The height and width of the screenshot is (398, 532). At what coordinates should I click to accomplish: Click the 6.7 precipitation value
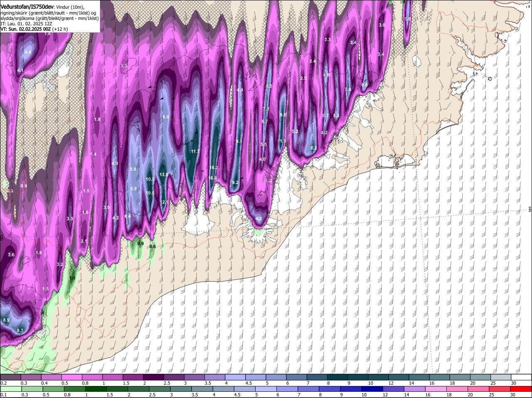tap(265, 122)
